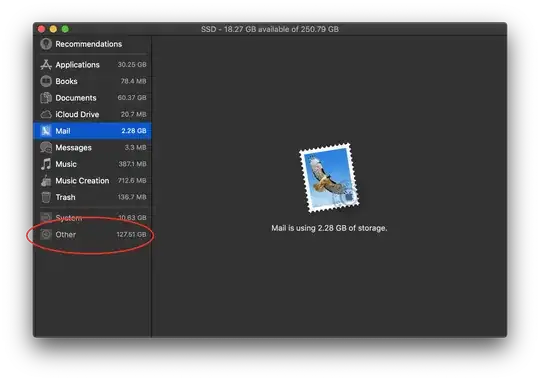Screen dimensions: 540x381
Task: Select the Documents category label
Action: click(x=76, y=98)
